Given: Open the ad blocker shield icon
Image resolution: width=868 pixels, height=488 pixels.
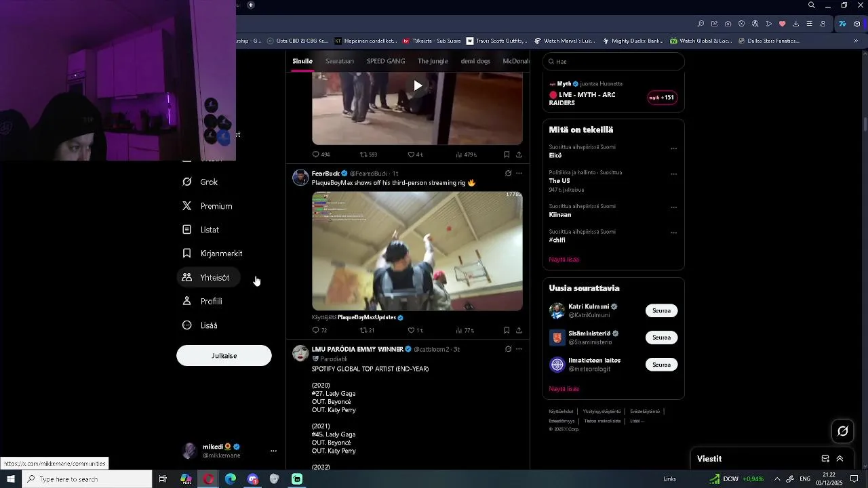Looking at the screenshot, I should tap(741, 24).
